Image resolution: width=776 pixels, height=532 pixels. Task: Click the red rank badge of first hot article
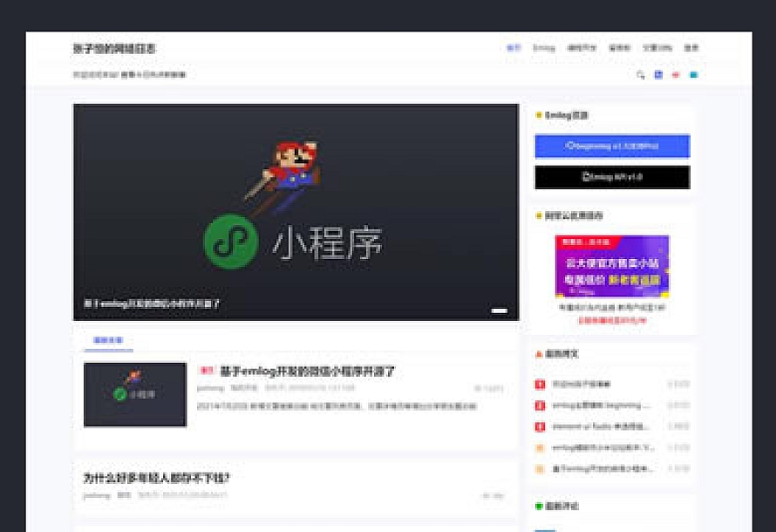540,384
